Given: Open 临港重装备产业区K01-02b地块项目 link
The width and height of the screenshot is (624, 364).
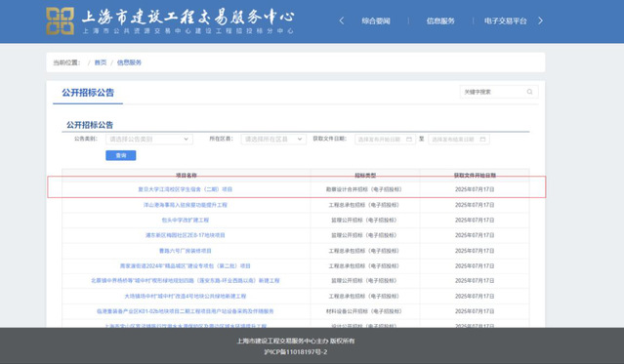Looking at the screenshot, I should click(x=185, y=311).
